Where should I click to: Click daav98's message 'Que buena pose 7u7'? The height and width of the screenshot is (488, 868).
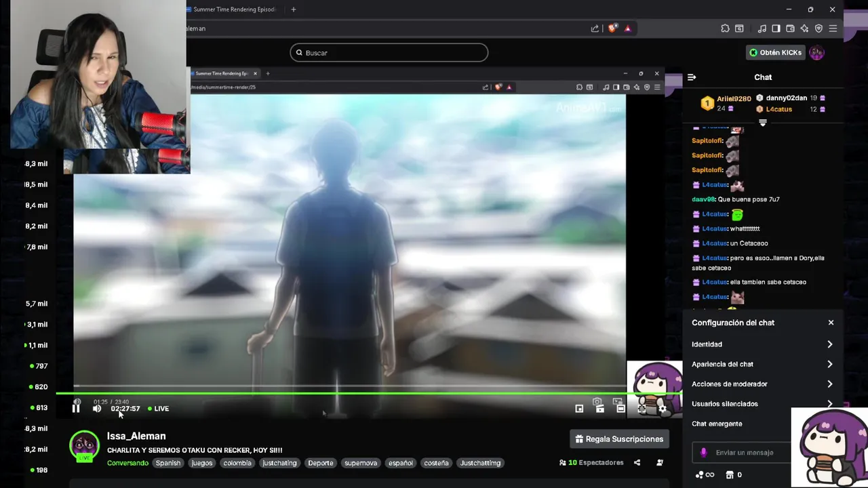pyautogui.click(x=748, y=199)
